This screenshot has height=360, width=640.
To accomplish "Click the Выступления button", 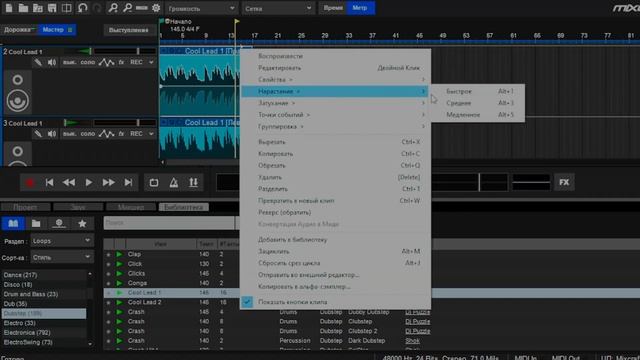I will click(x=129, y=30).
